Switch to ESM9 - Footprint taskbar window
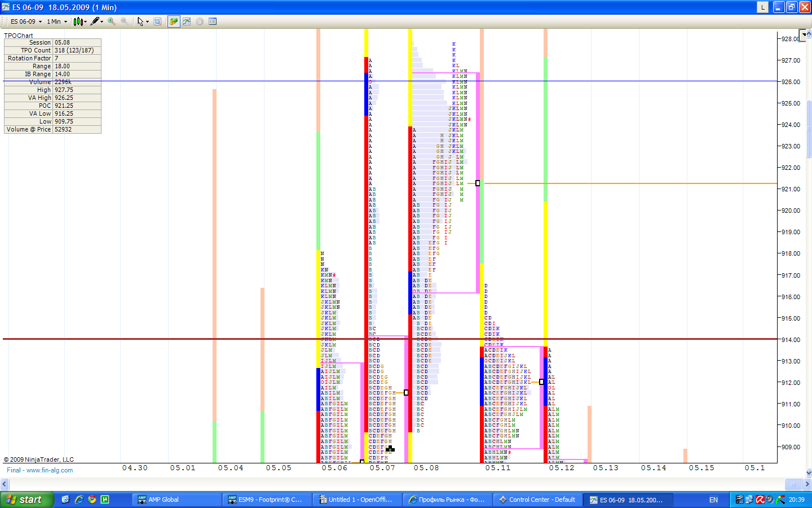812x508 pixels. pyautogui.click(x=267, y=500)
